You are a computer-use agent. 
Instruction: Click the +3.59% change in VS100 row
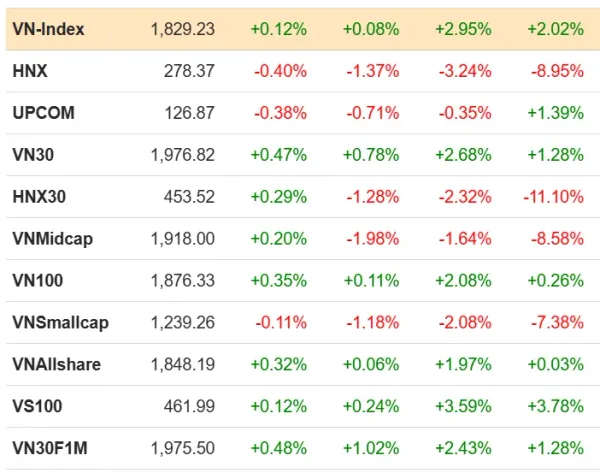click(x=463, y=406)
